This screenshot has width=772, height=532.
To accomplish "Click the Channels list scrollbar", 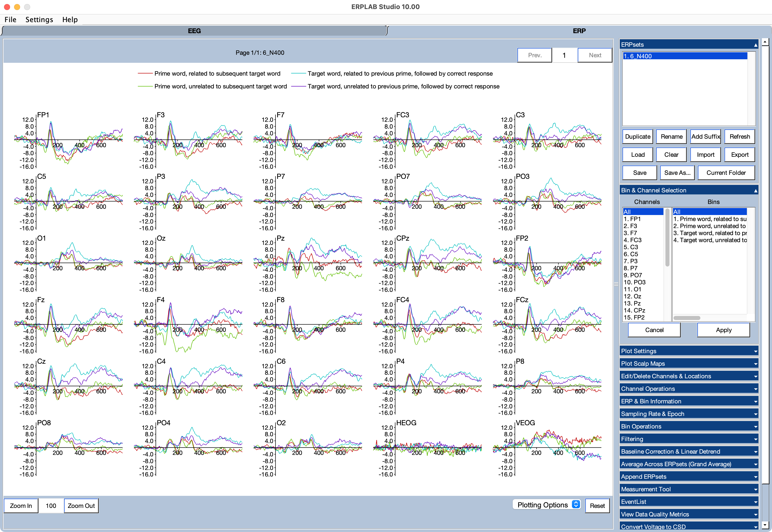I will pos(667,237).
